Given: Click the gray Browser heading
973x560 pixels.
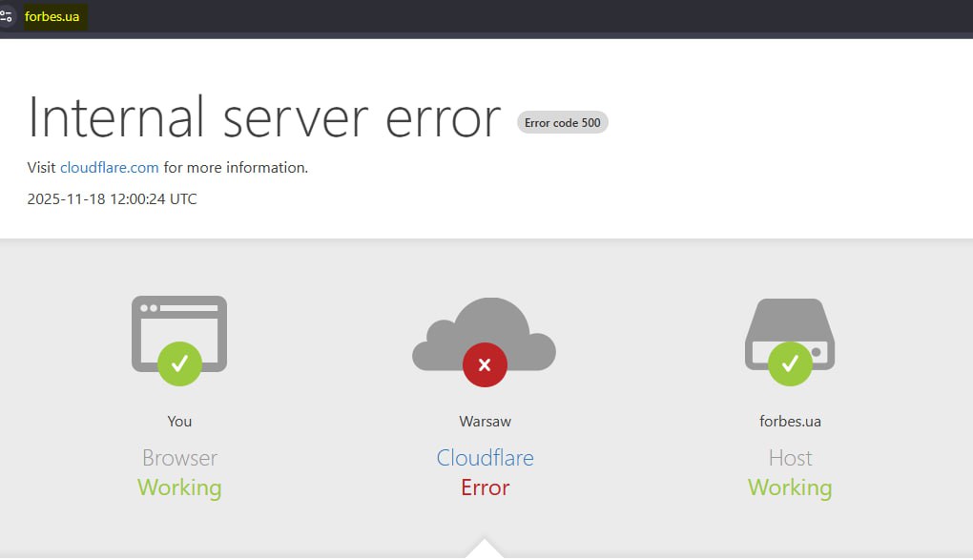Looking at the screenshot, I should [x=179, y=458].
